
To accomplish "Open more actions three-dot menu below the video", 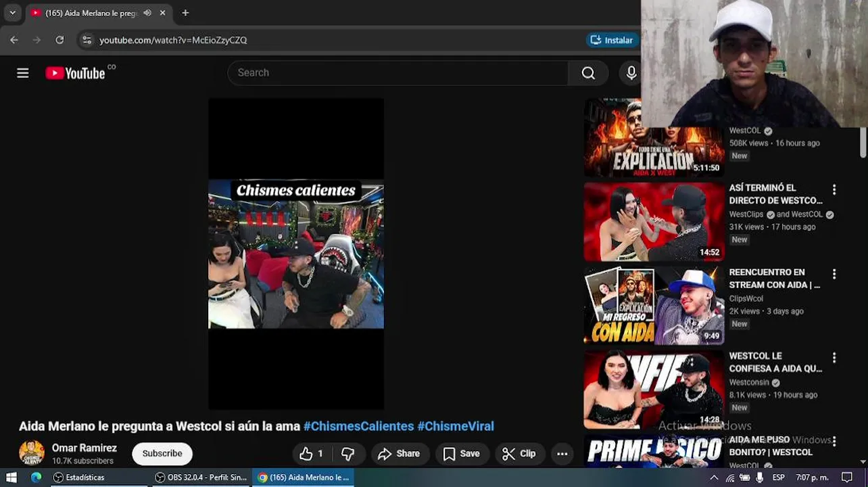I will pyautogui.click(x=562, y=454).
